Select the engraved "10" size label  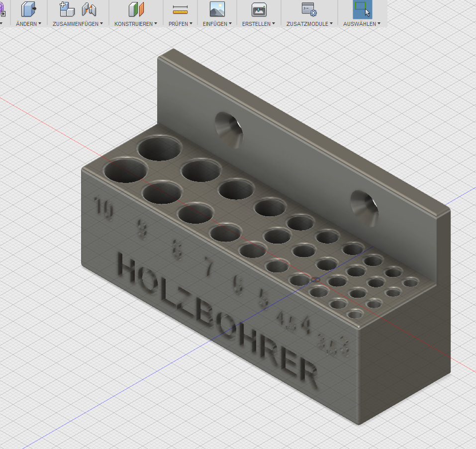[x=104, y=208]
